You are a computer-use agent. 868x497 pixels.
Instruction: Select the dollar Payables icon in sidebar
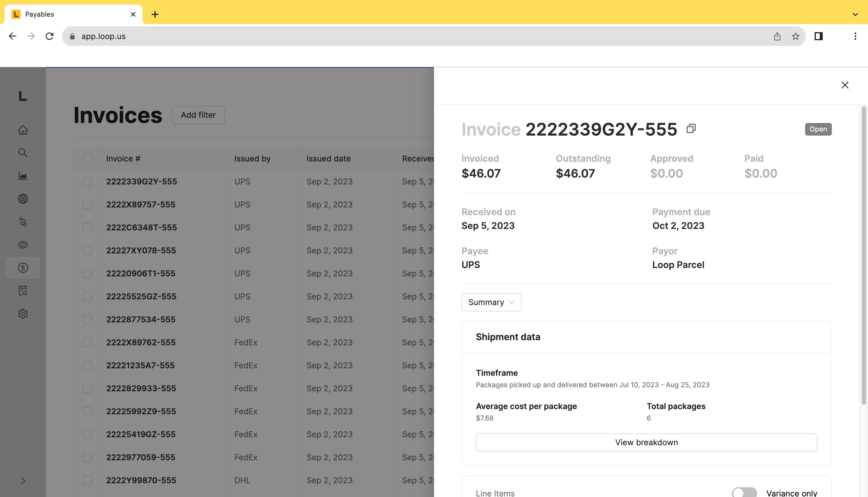point(22,268)
